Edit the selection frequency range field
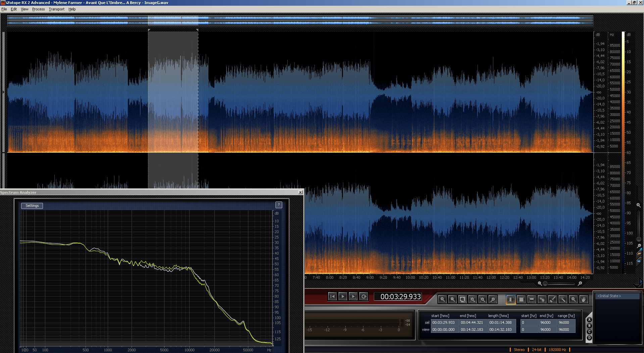 (x=566, y=322)
